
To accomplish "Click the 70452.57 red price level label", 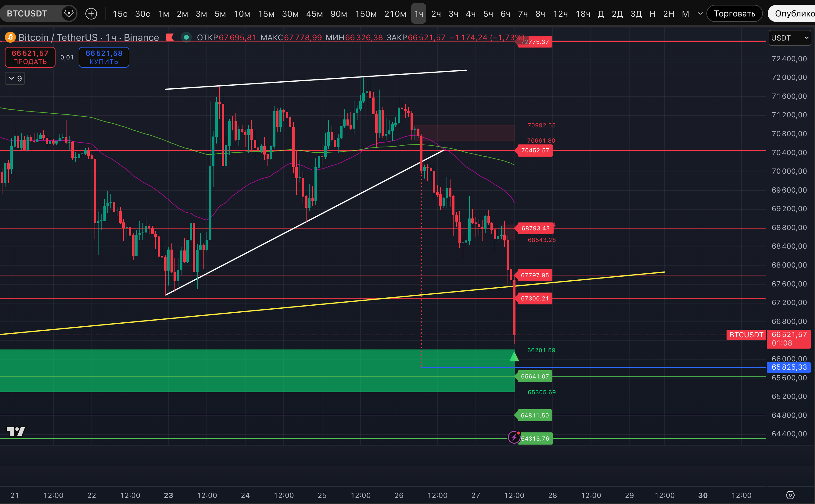I will 535,150.
